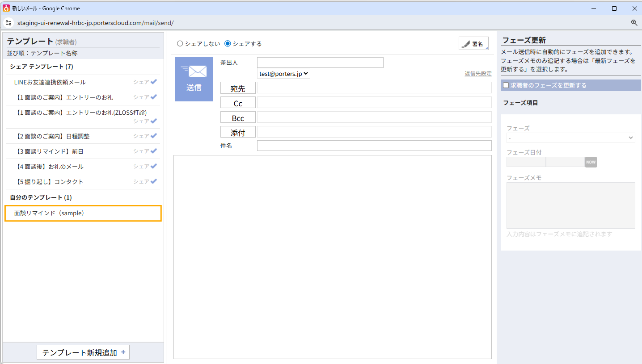Click the site info icon beside URL
Viewport: 642px width, 364px height.
tap(8, 23)
